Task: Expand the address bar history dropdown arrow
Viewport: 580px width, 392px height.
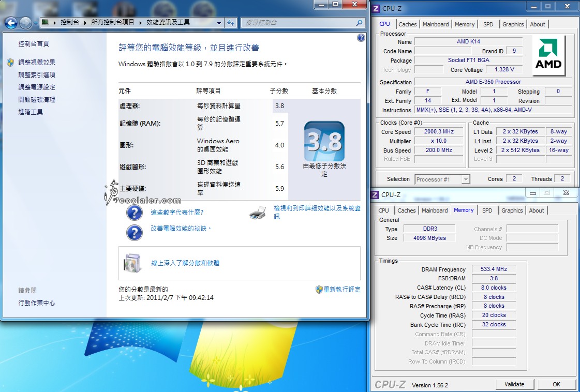Action: tap(219, 23)
